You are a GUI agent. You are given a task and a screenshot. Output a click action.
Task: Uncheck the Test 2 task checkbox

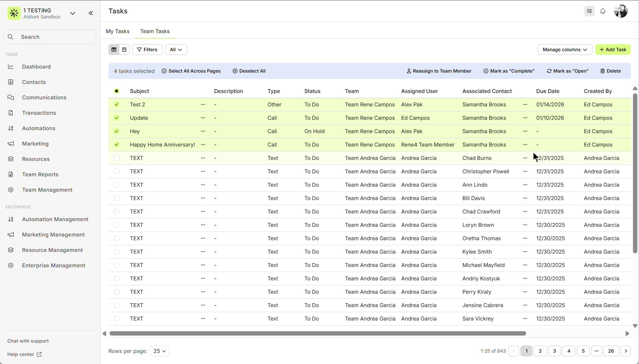point(117,104)
